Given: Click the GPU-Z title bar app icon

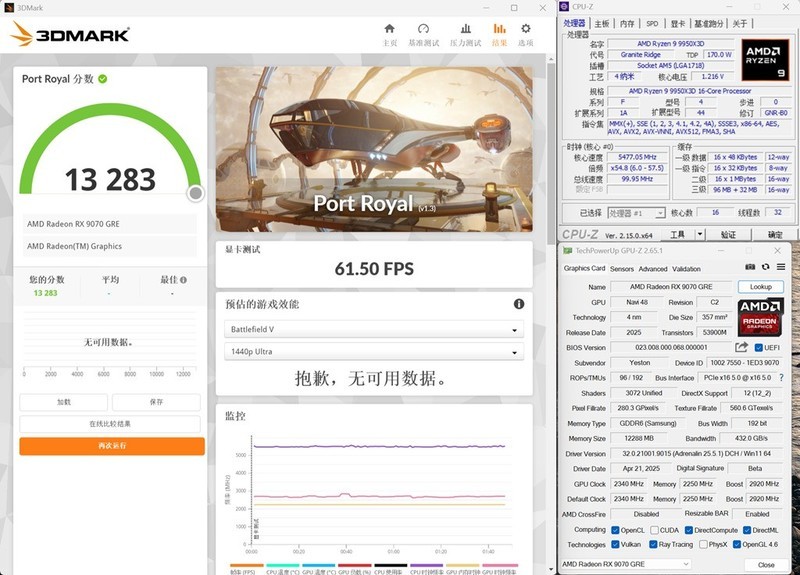Looking at the screenshot, I should pos(567,251).
